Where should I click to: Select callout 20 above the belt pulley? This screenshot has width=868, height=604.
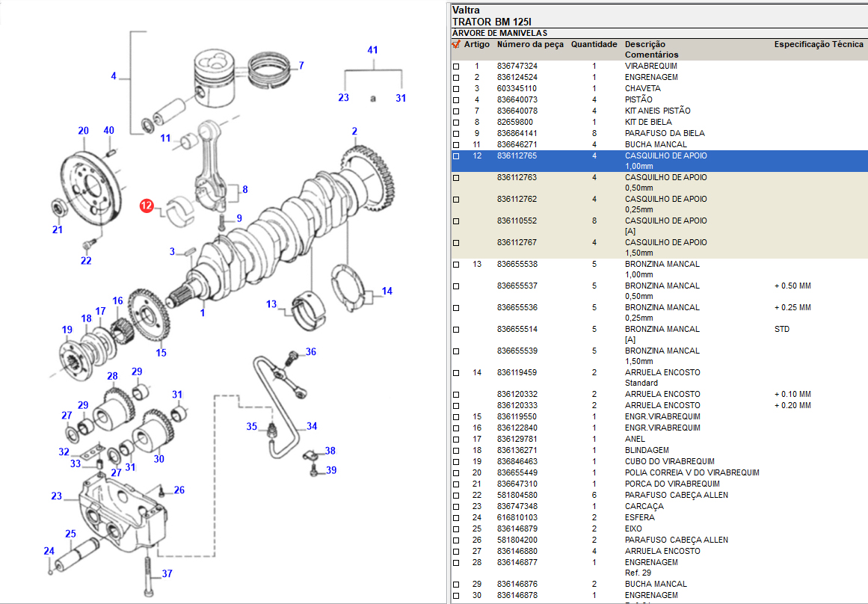pos(83,131)
